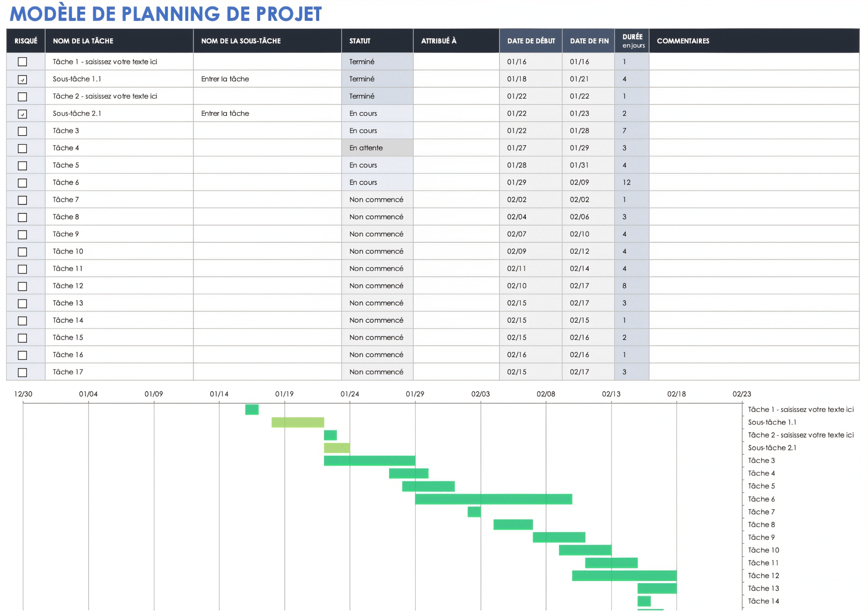Image resolution: width=868 pixels, height=613 pixels.
Task: Uncheck the risk box for Sous-tâche 2.1
Action: pyautogui.click(x=22, y=114)
